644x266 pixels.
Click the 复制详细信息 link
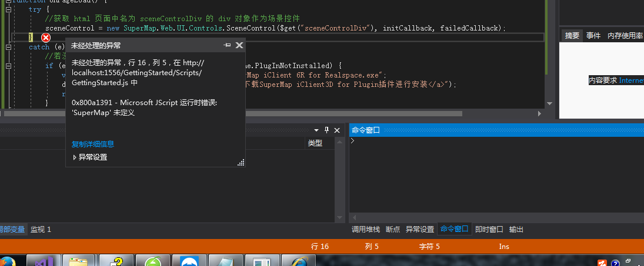point(93,144)
